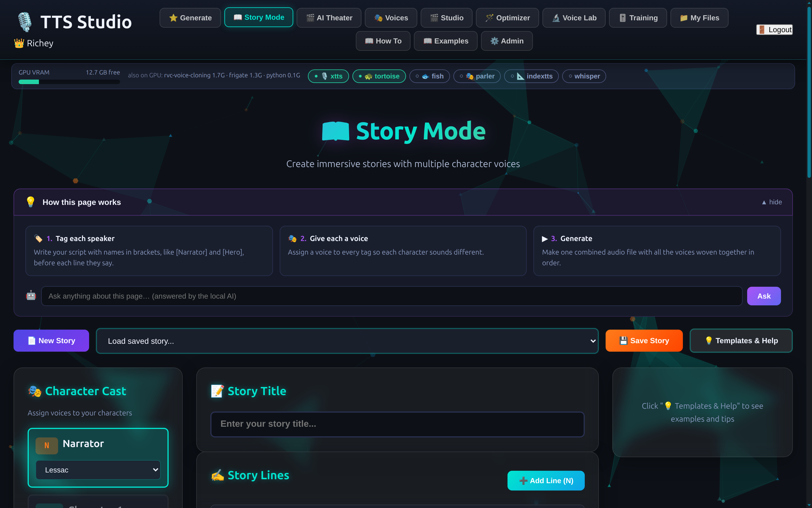
Task: Click the purple Ask button
Action: pyautogui.click(x=764, y=296)
